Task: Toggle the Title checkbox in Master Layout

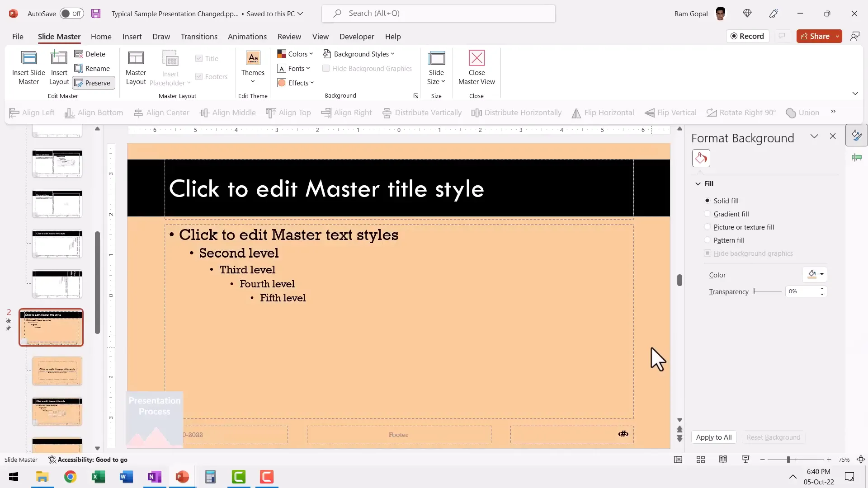Action: [207, 58]
